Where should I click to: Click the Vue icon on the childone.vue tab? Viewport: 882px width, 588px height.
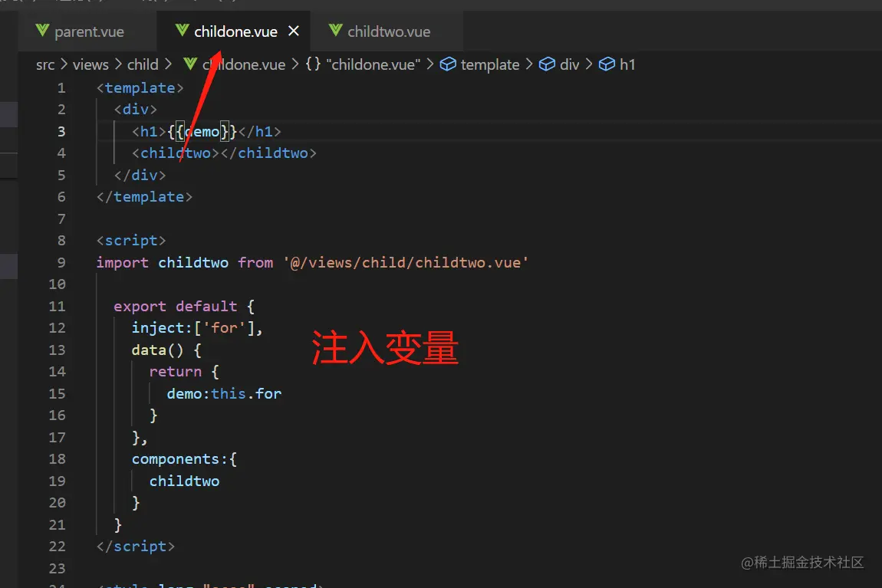point(181,31)
